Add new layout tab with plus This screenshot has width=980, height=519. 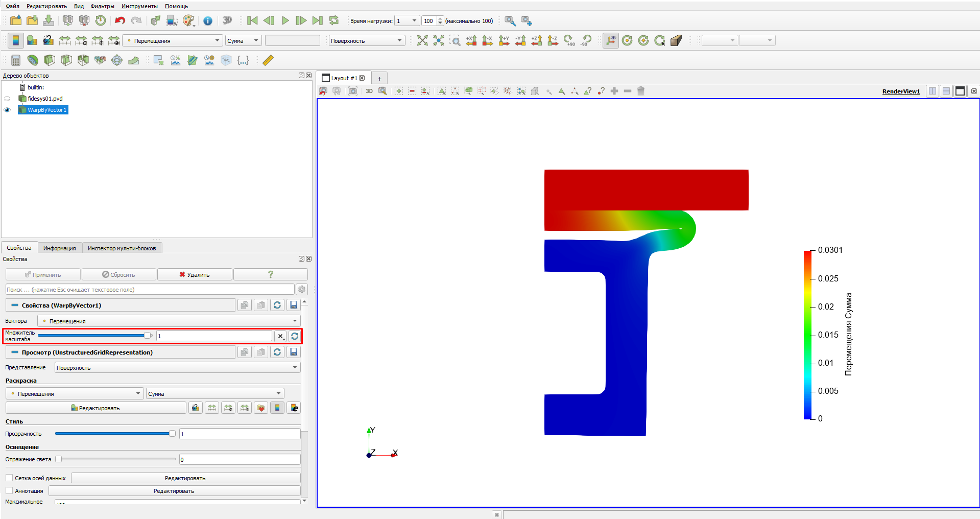coord(379,78)
